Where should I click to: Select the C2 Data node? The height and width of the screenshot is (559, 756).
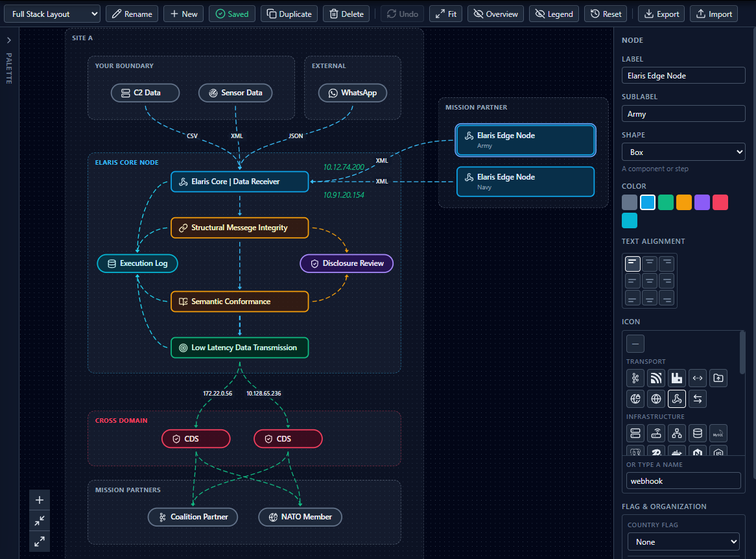[145, 93]
